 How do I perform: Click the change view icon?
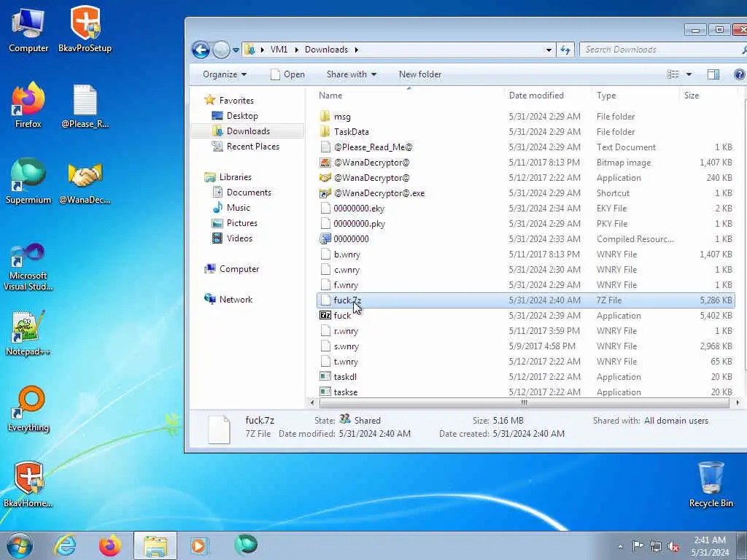tap(673, 74)
